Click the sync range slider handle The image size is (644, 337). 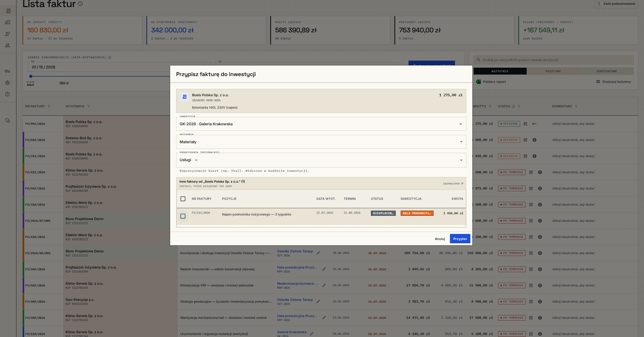click(x=31, y=76)
